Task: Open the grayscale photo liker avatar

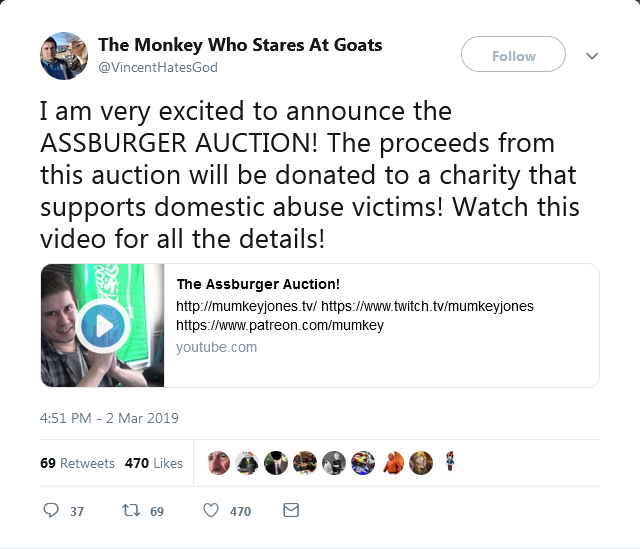Action: click(x=334, y=463)
